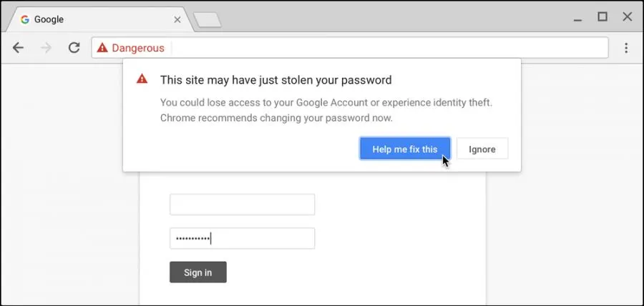
Task: Open the Chrome three-dot menu
Action: 626,48
